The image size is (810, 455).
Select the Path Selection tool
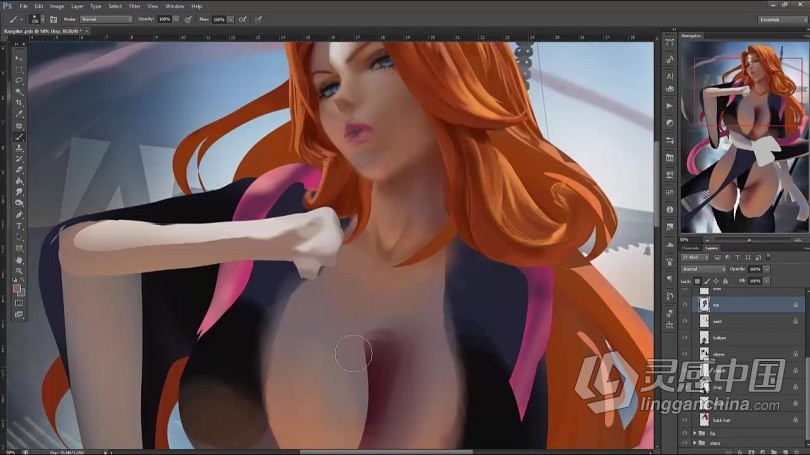(19, 238)
